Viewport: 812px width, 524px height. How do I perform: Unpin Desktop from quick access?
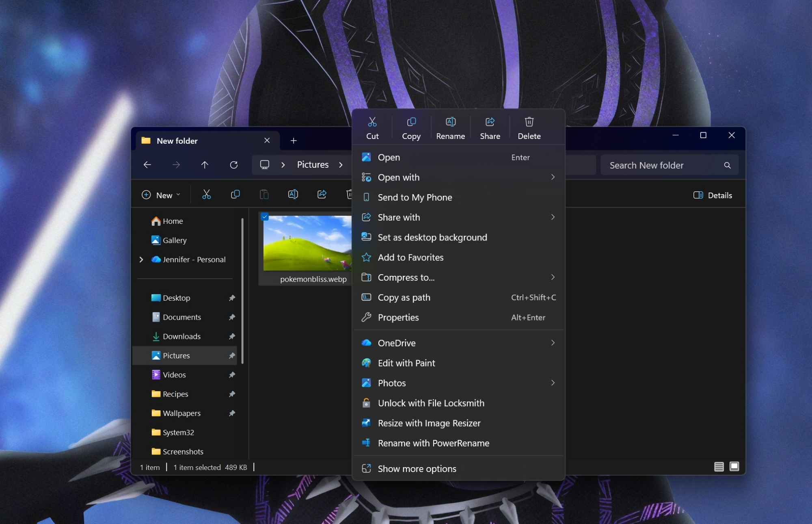[x=232, y=298]
